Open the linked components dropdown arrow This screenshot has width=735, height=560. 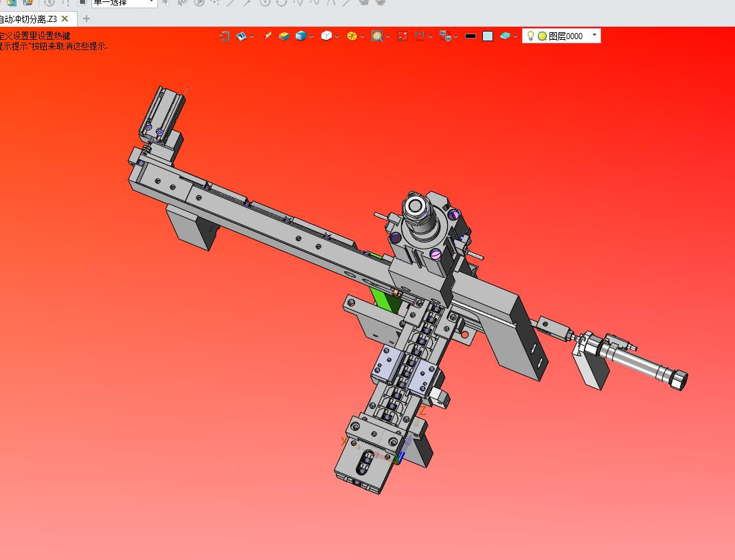[455, 36]
